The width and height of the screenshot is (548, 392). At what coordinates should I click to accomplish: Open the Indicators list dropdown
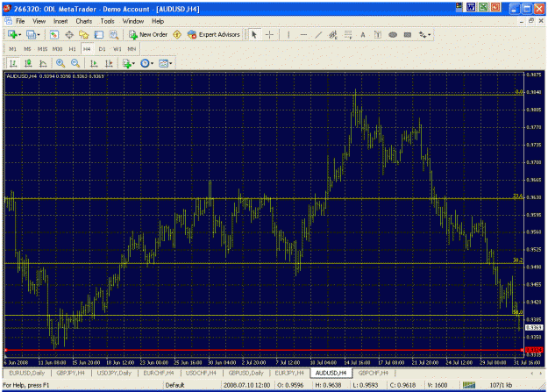[x=129, y=63]
